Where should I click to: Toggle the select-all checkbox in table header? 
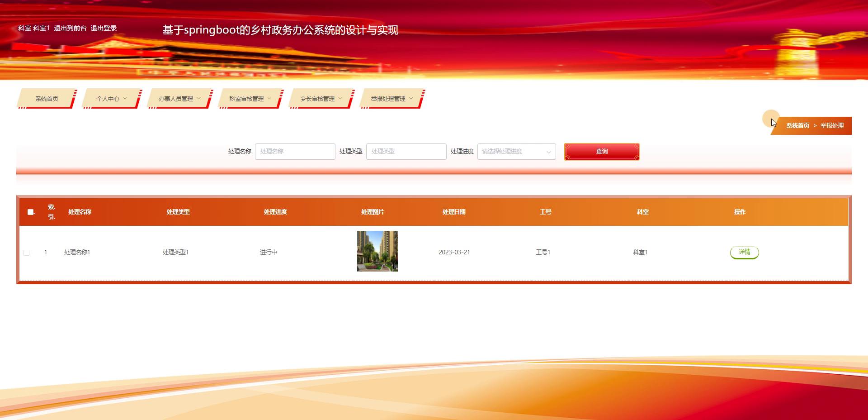[31, 212]
